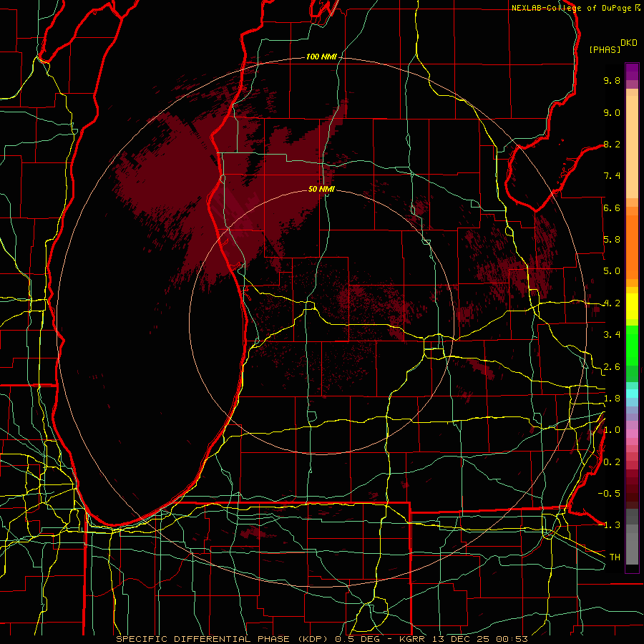Viewport: 644px width, 644px height.
Task: Click the DKD label above the scale
Action: [x=629, y=43]
